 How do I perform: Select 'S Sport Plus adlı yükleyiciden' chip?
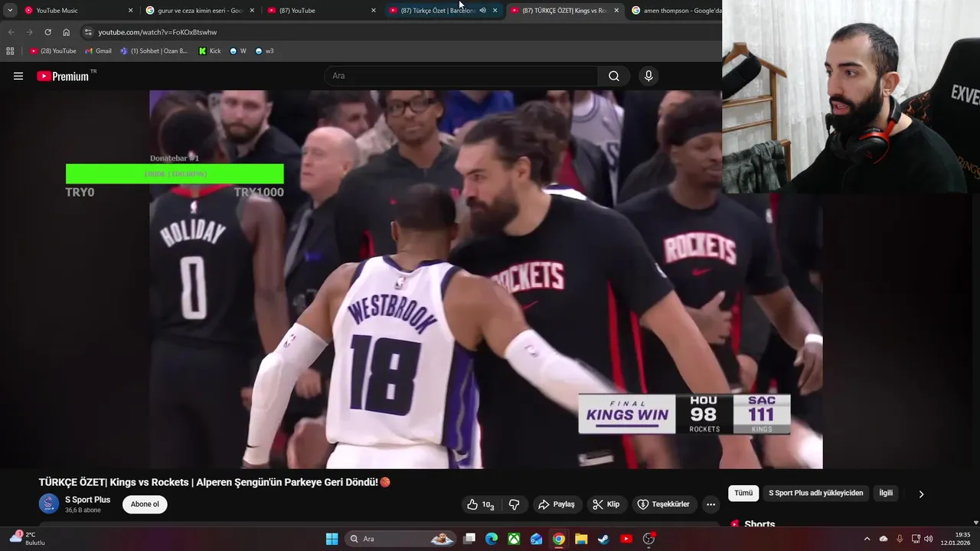[x=815, y=494]
